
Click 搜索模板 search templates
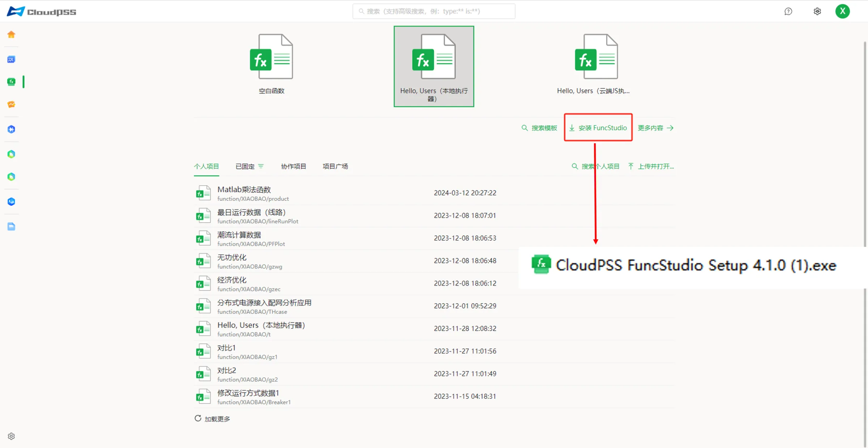pos(539,128)
